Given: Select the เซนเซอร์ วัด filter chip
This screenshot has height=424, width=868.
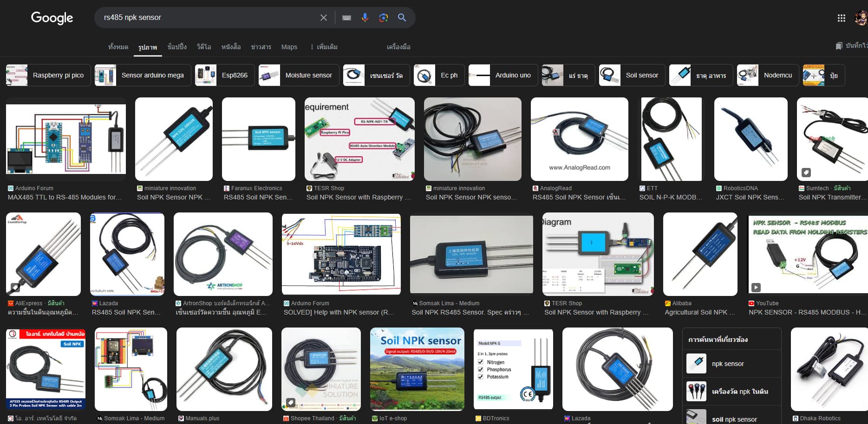Looking at the screenshot, I should (376, 75).
